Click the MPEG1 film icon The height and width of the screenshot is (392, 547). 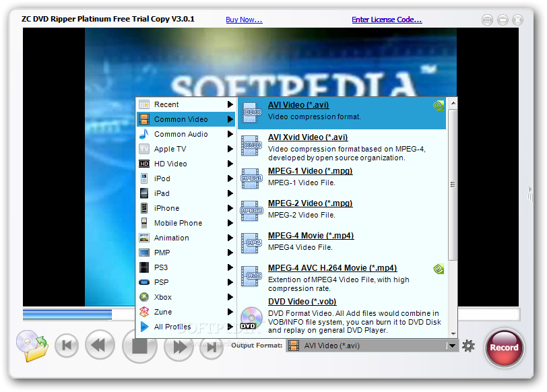tap(251, 178)
